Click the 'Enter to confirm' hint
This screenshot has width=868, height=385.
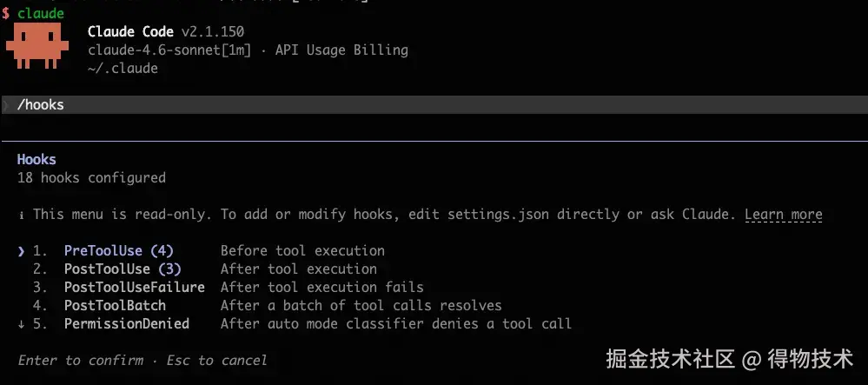coord(80,361)
